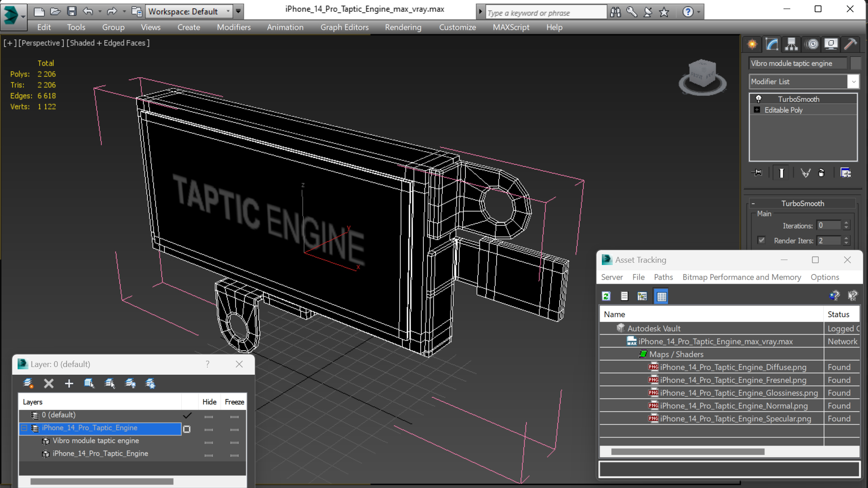This screenshot has width=868, height=488.
Task: Remove modifier from the stack icon
Action: tap(821, 173)
